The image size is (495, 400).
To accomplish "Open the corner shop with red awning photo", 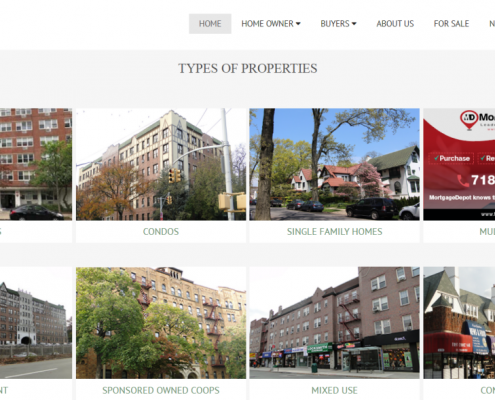I will click(459, 323).
